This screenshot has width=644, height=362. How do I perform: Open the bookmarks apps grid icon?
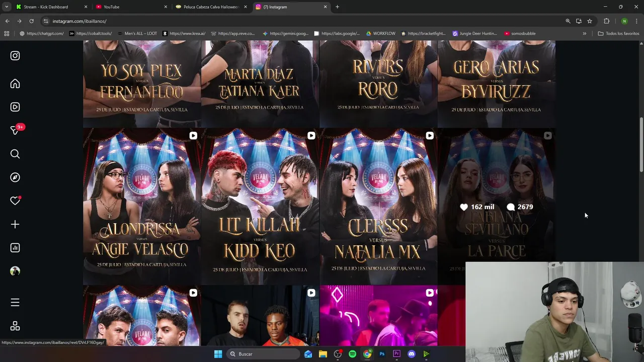pyautogui.click(x=7, y=34)
